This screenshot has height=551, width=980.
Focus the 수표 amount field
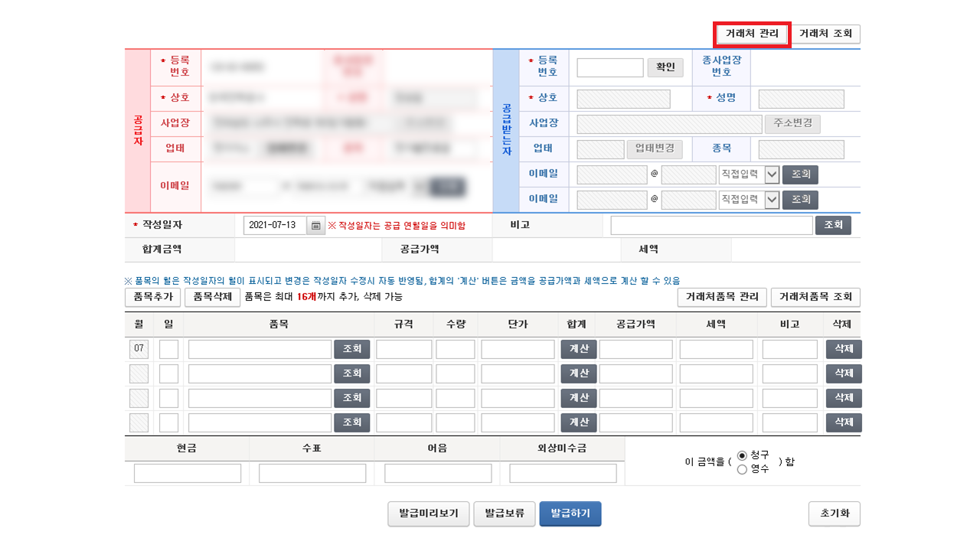312,474
